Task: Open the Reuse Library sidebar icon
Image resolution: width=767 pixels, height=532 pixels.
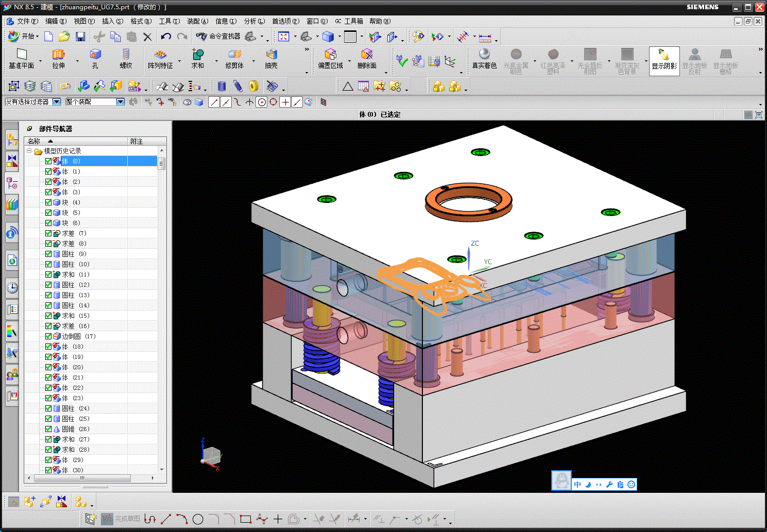Action: [x=12, y=204]
